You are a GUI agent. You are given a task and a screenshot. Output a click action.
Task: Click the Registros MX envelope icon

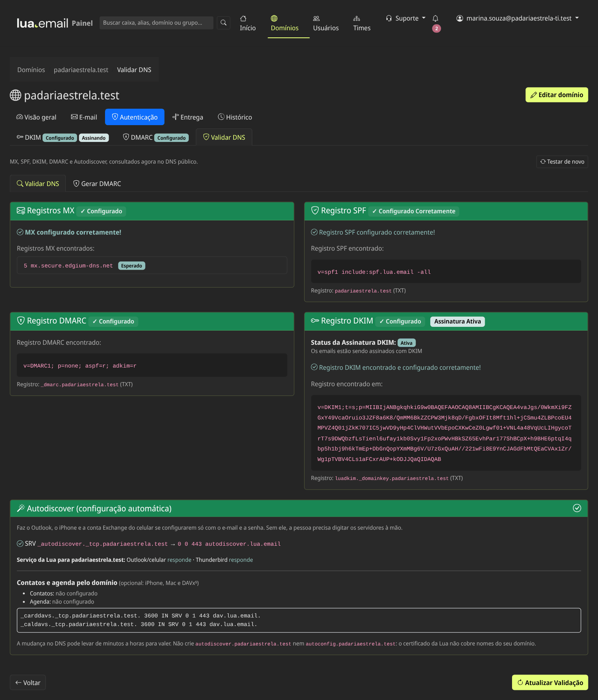[21, 211]
